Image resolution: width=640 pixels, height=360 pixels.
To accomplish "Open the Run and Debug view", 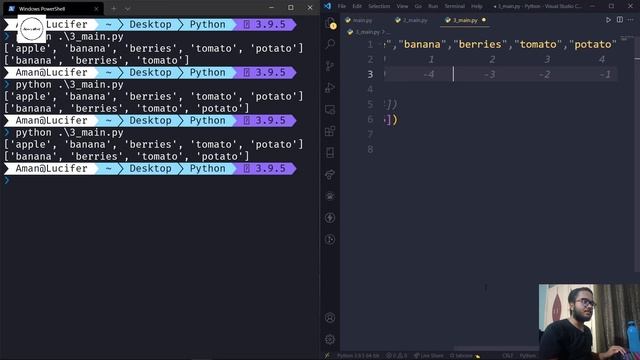I will (330, 87).
